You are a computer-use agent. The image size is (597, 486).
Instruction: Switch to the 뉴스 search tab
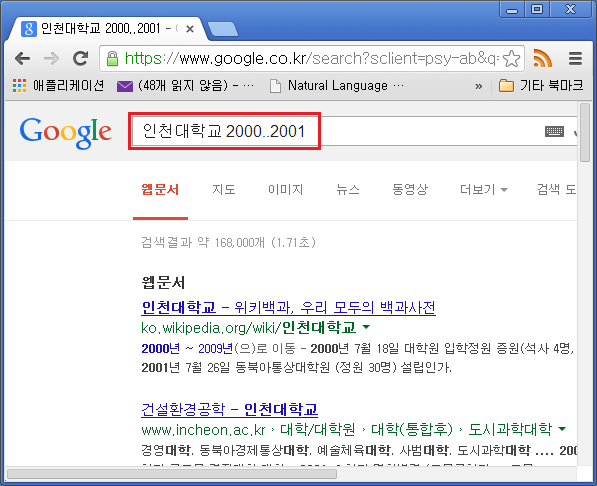(x=348, y=190)
